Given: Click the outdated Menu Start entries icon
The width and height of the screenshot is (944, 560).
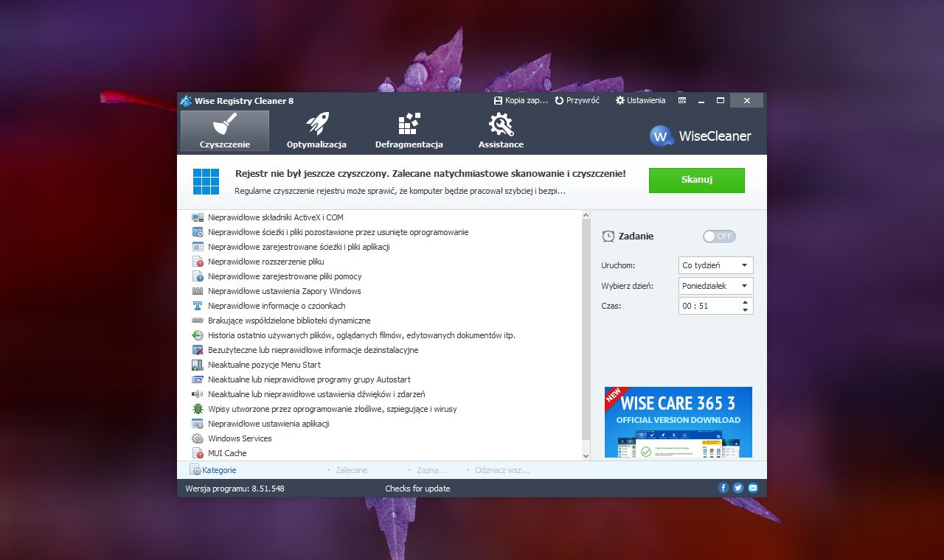Looking at the screenshot, I should (x=197, y=365).
